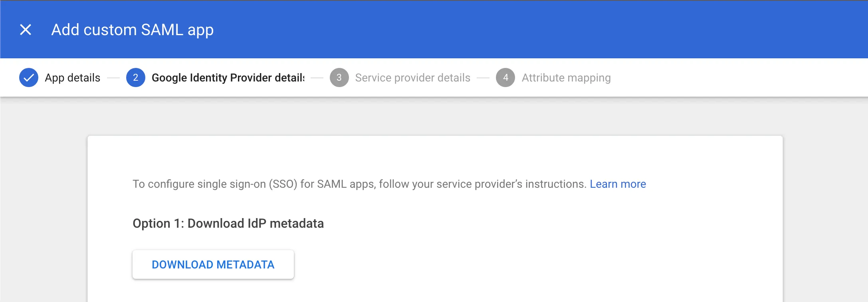Click the connector line before step 3 circle
This screenshot has height=302, width=868.
click(x=317, y=78)
